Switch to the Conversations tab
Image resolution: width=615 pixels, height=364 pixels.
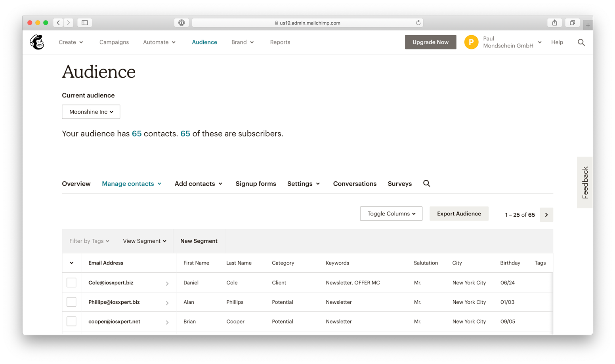(x=355, y=184)
